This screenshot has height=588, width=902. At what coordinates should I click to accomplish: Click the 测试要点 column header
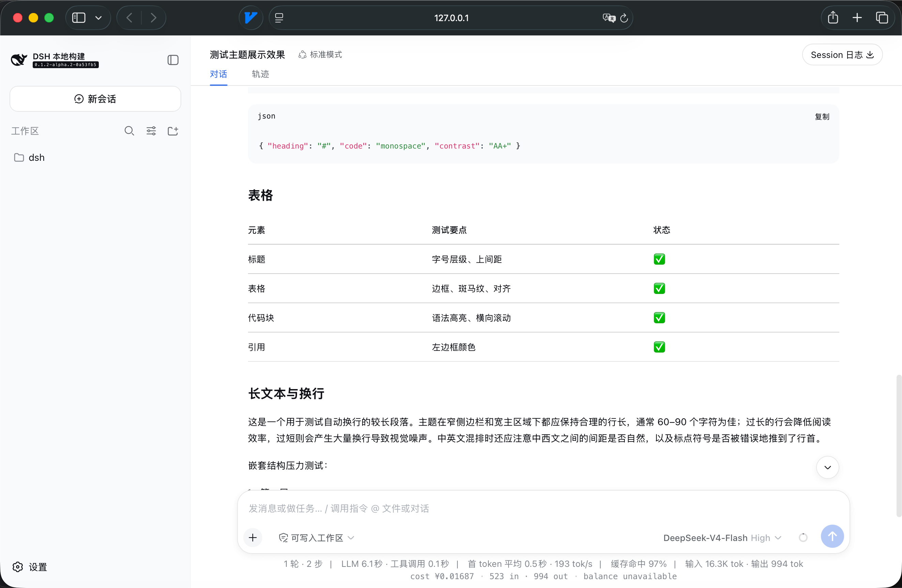(x=449, y=230)
